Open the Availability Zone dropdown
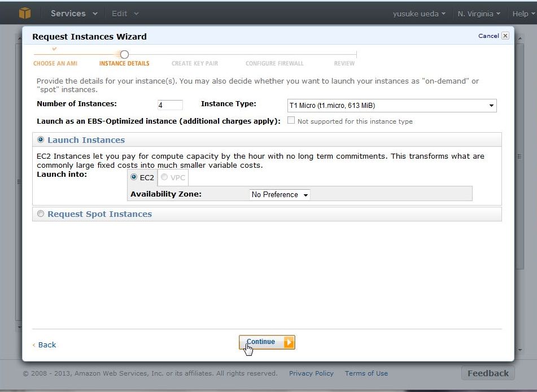 pyautogui.click(x=280, y=195)
